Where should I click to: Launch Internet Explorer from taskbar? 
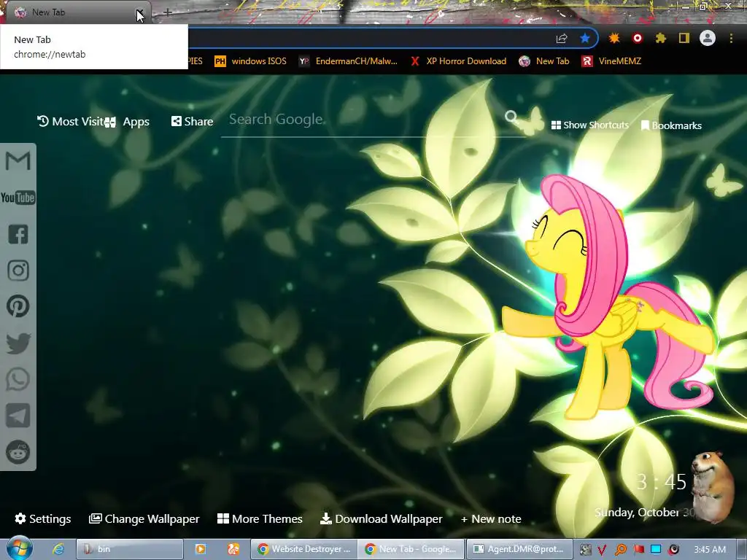click(58, 549)
